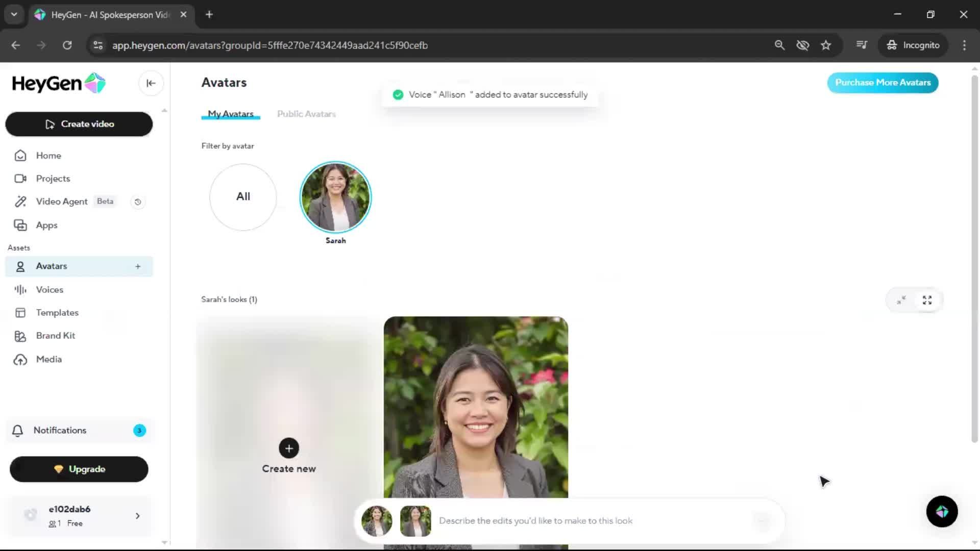Image resolution: width=980 pixels, height=551 pixels.
Task: Click Purchase More Avatars button
Action: pos(883,83)
